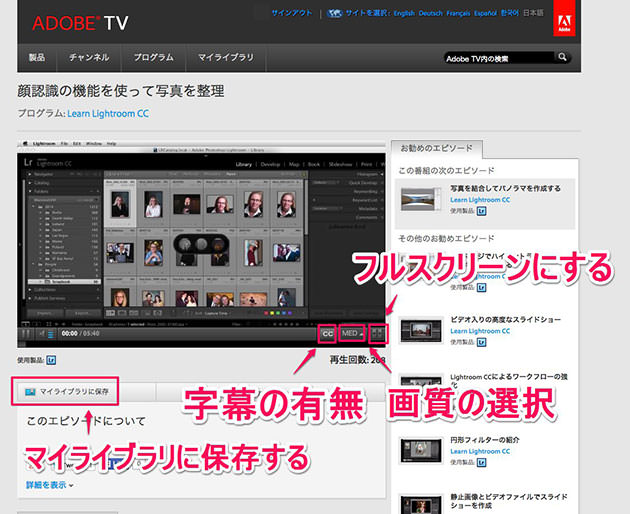The image size is (630, 514).
Task: Click the search magnifier icon
Action: pyautogui.click(x=562, y=57)
